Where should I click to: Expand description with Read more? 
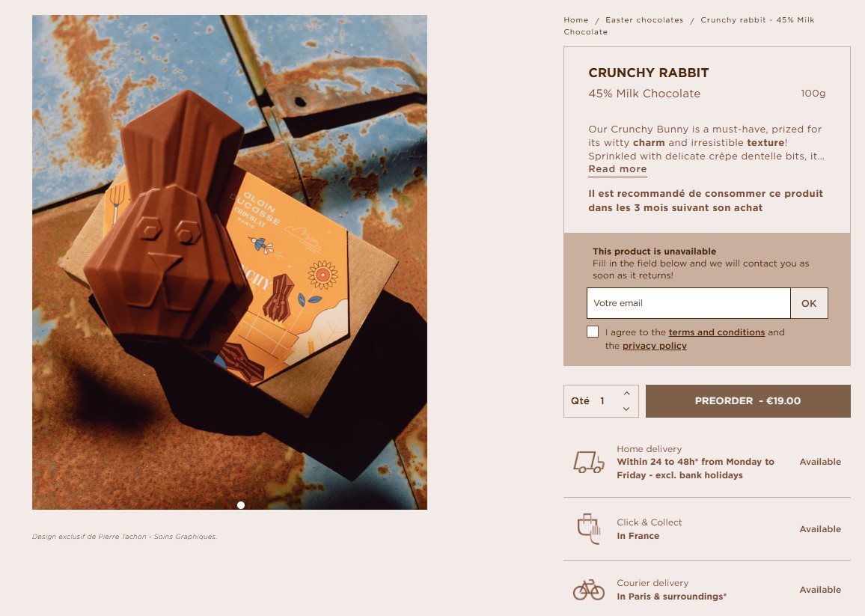[617, 169]
